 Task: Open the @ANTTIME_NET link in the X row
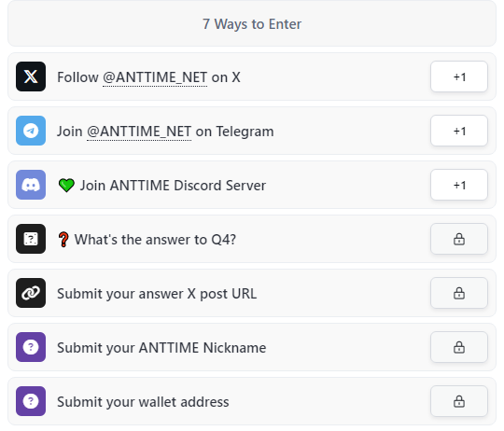click(x=155, y=77)
